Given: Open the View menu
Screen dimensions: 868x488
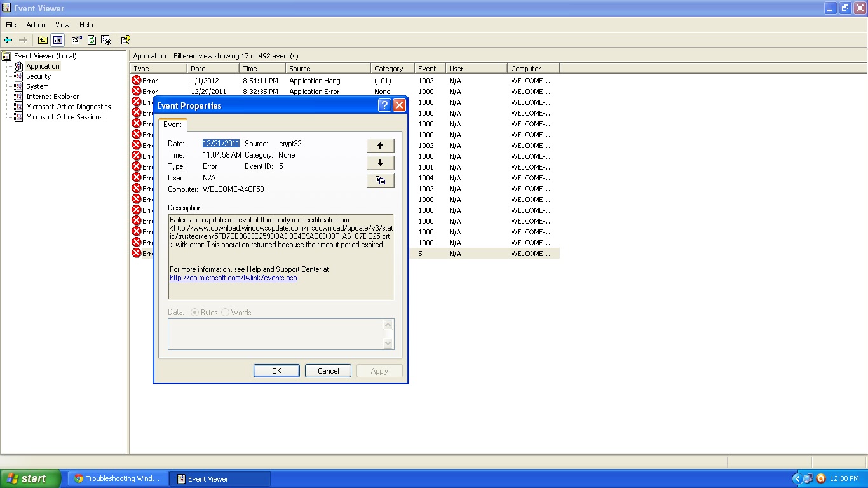Looking at the screenshot, I should click(x=62, y=25).
